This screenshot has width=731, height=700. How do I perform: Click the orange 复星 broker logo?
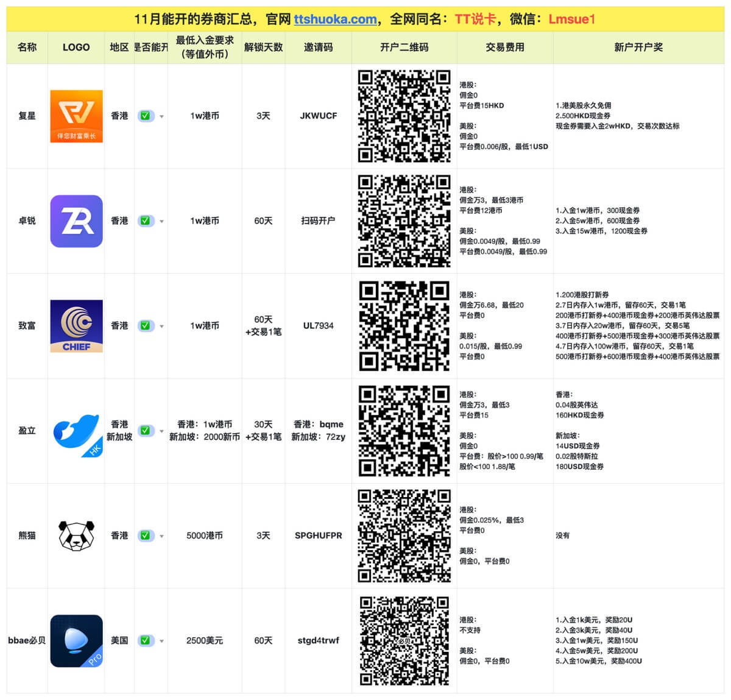point(76,116)
